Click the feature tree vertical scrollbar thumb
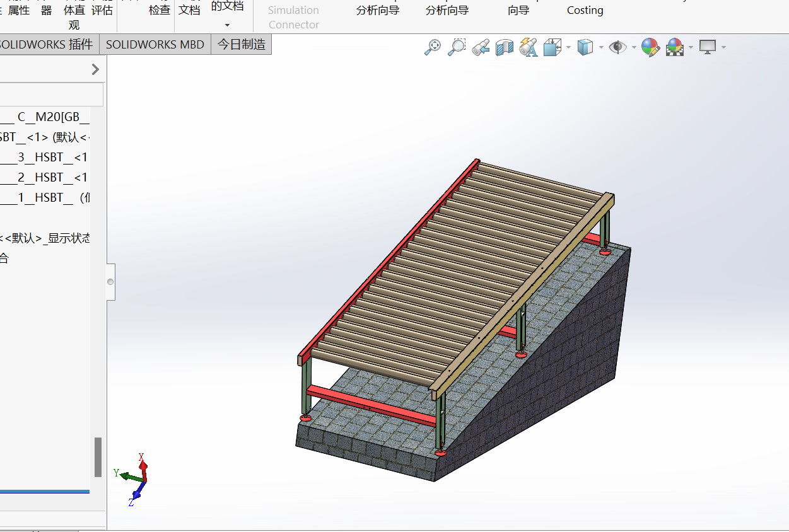The width and height of the screenshot is (789, 532). click(98, 457)
